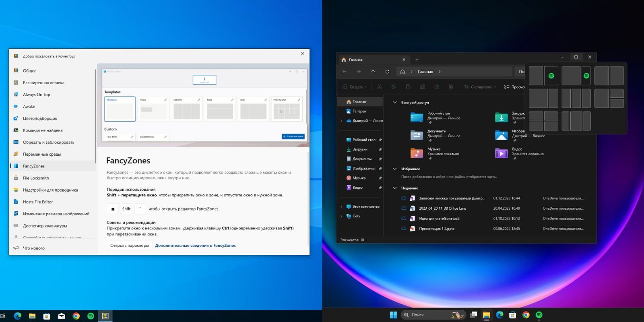Image resolution: width=644 pixels, height=322 pixels.
Task: Select Расширенная вставка in PowerToys sidebar
Action: point(53,83)
